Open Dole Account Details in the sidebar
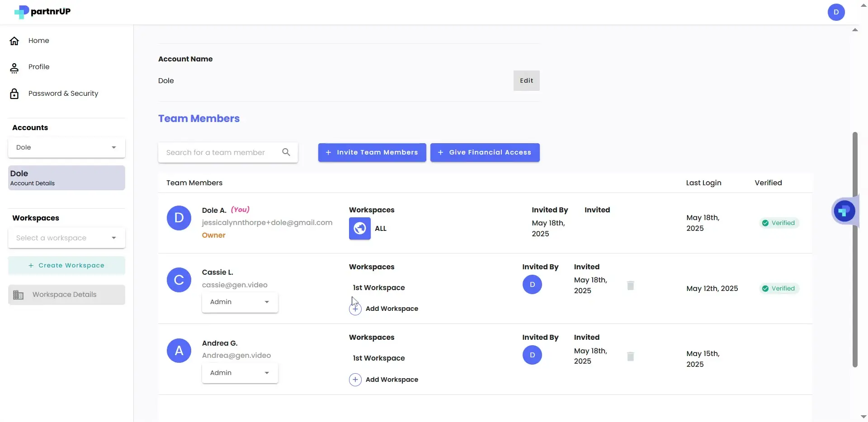868x422 pixels. click(66, 178)
